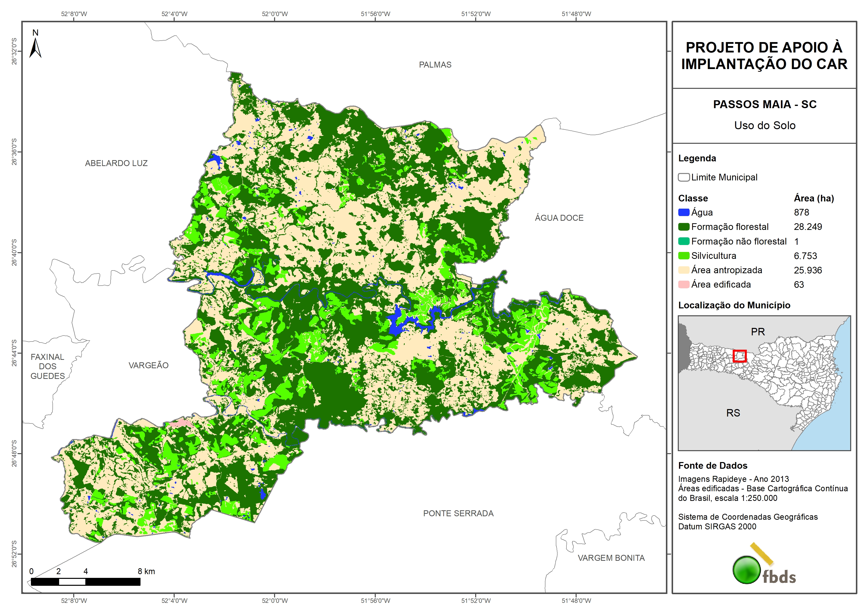The image size is (868, 614).
Task: Click the north arrow compass icon
Action: (35, 48)
